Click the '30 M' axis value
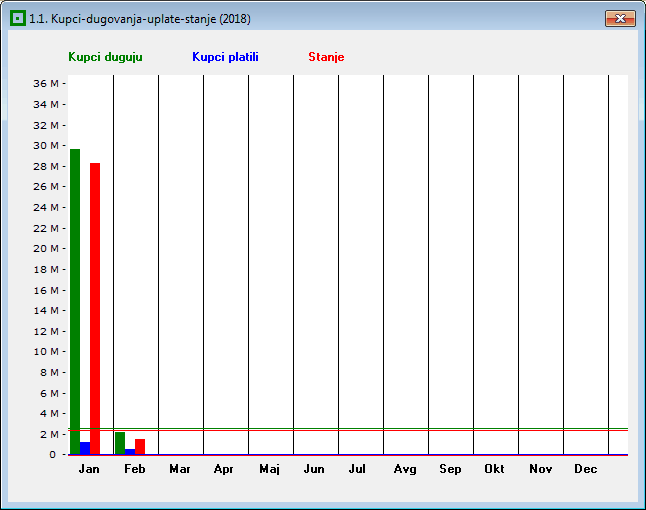This screenshot has height=510, width=646. pos(46,145)
